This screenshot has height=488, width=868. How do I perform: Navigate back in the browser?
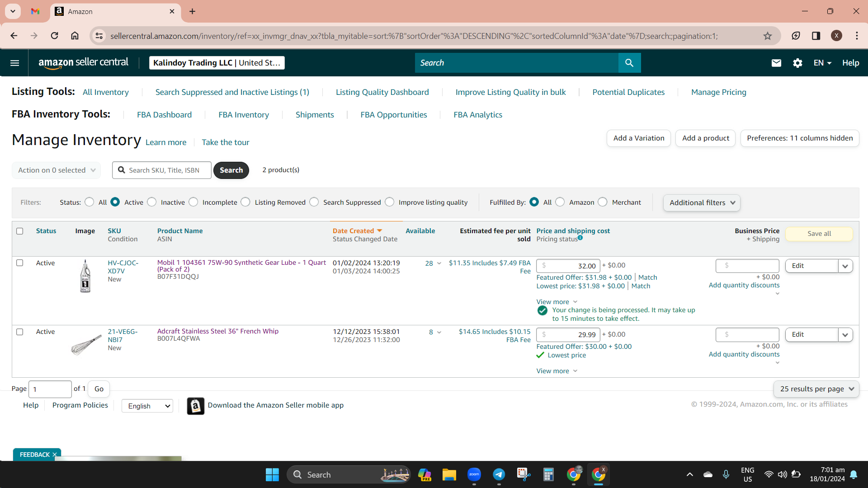click(14, 36)
